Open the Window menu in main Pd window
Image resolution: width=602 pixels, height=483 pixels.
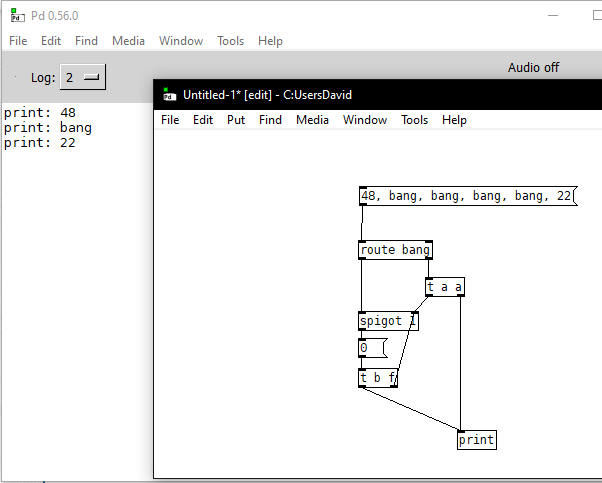(181, 41)
